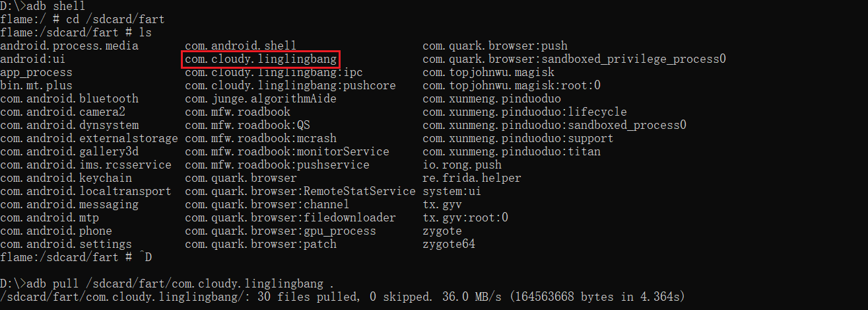The height and width of the screenshot is (310, 868).
Task: Click the com.quark.browser:gpu_process entry
Action: pyautogui.click(x=280, y=231)
